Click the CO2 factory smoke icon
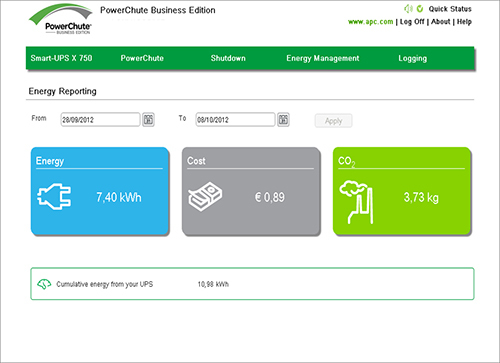Image resolution: width=500 pixels, height=363 pixels. pyautogui.click(x=356, y=202)
